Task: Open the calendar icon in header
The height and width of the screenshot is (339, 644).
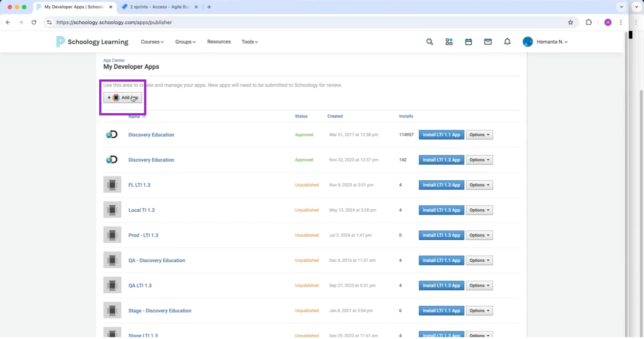Action: (x=468, y=42)
